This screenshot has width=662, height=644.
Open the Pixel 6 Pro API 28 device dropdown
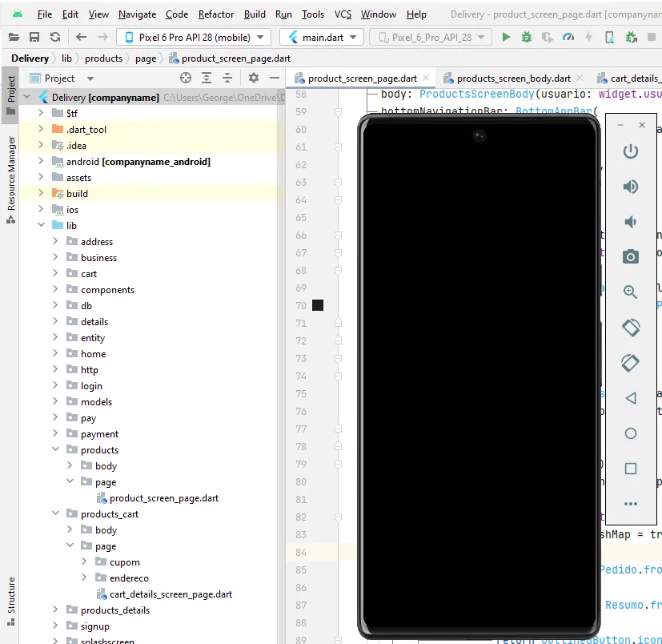[195, 37]
